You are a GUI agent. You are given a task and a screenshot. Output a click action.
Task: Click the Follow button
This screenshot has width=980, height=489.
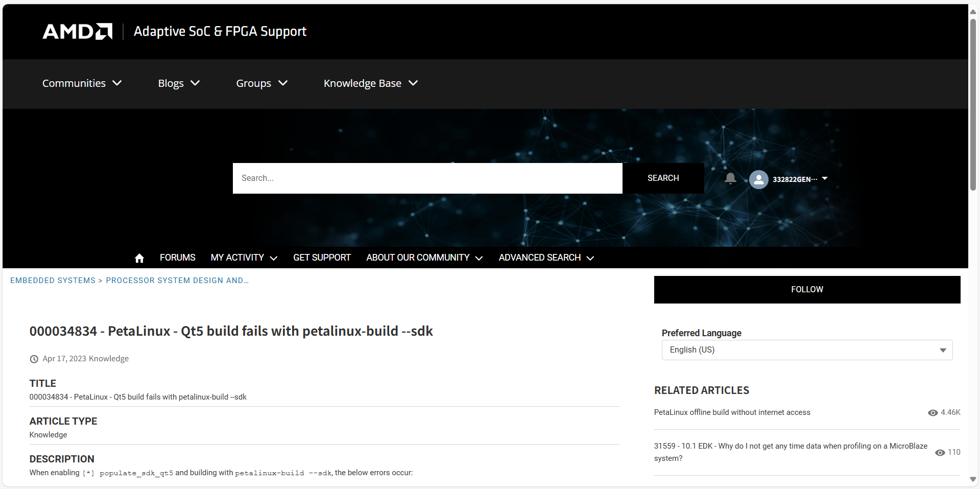(x=807, y=290)
